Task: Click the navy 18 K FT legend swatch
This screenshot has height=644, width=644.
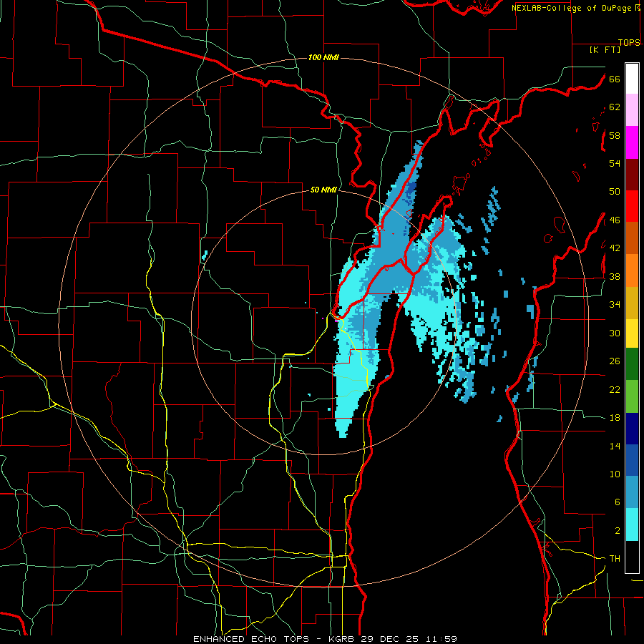Action: point(632,429)
